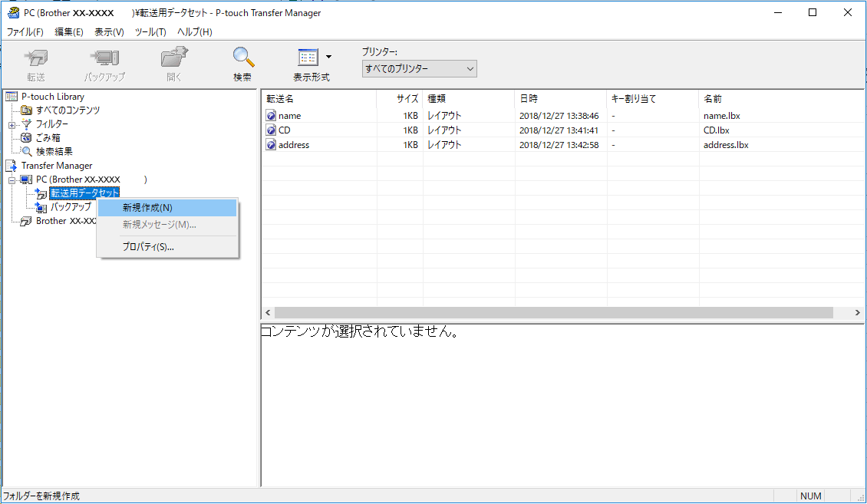
Task: Click the horizontal scrollbar left arrow
Action: [x=268, y=313]
